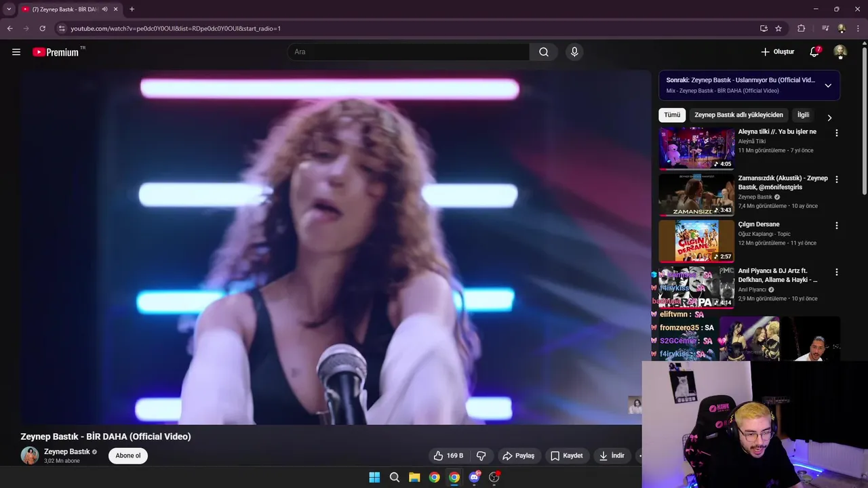This screenshot has width=868, height=488.
Task: Download video with İndir button
Action: (x=612, y=455)
